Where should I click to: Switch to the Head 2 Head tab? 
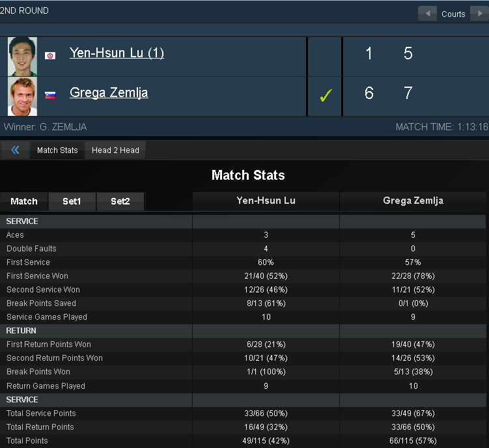115,150
